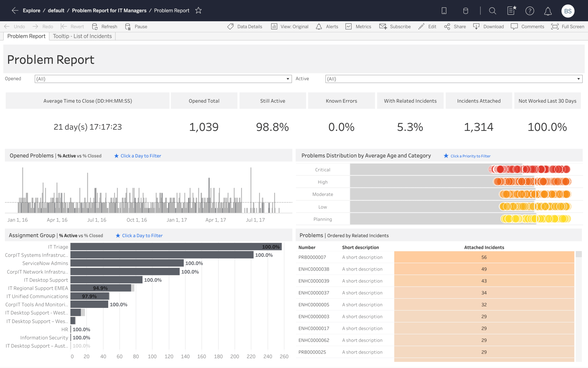Switch to Tooltip List of Incidents tab

82,36
